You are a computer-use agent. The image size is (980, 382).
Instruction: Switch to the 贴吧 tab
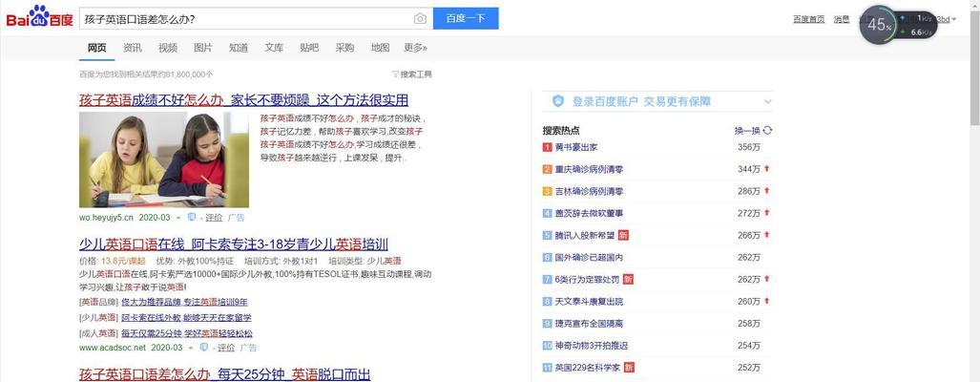click(309, 48)
